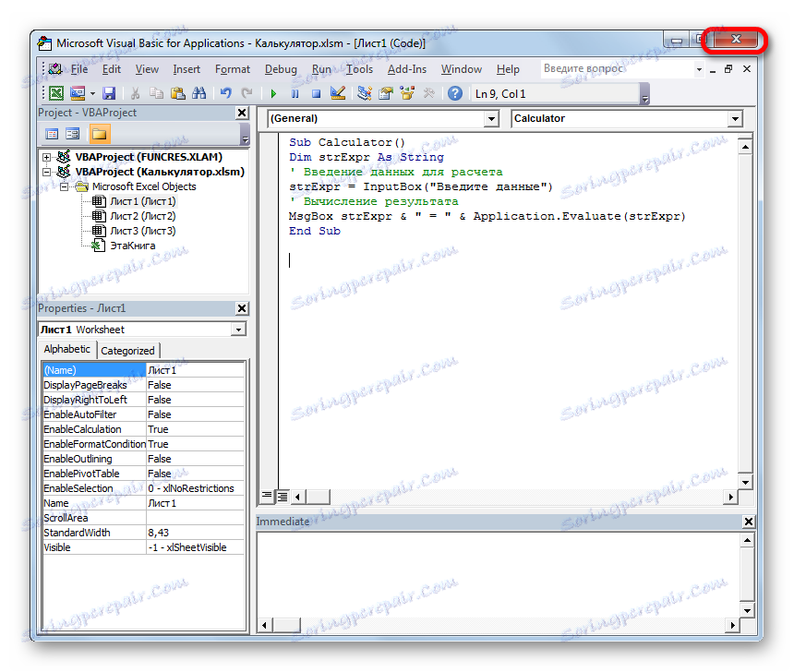Run the macro with green play button

click(x=273, y=93)
